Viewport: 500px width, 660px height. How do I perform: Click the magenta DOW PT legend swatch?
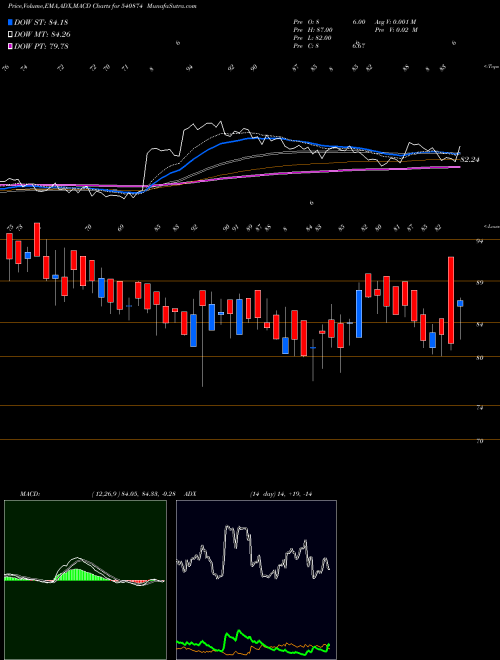click(x=11, y=46)
